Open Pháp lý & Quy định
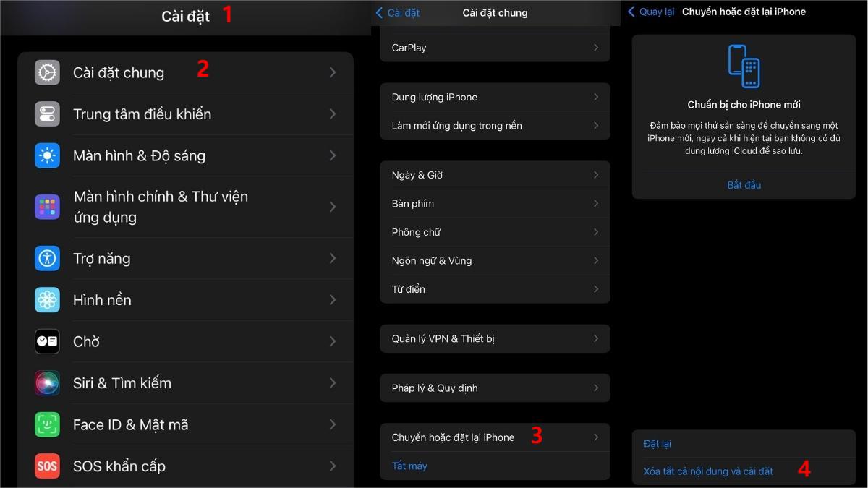 (x=495, y=388)
